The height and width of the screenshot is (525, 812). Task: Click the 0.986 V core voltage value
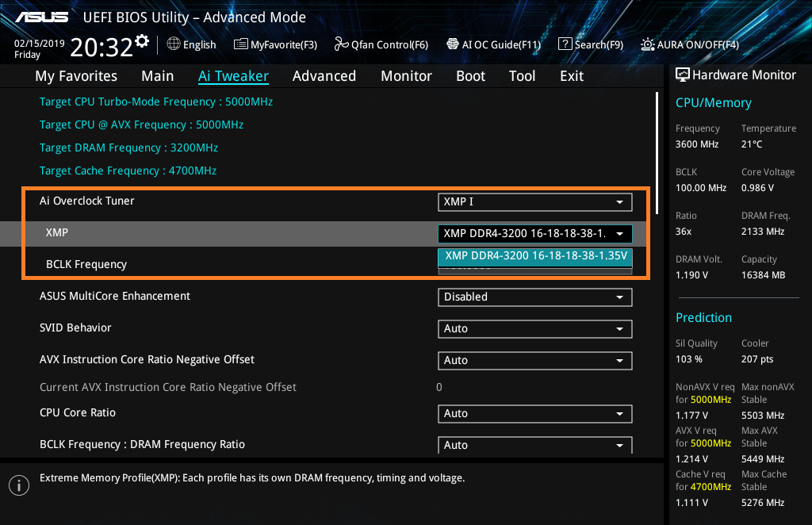[757, 188]
